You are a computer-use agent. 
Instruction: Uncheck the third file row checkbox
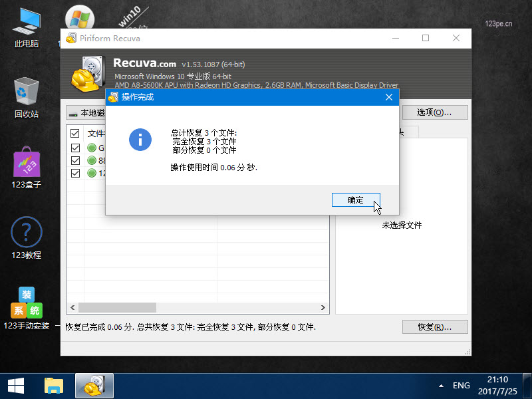(x=75, y=174)
